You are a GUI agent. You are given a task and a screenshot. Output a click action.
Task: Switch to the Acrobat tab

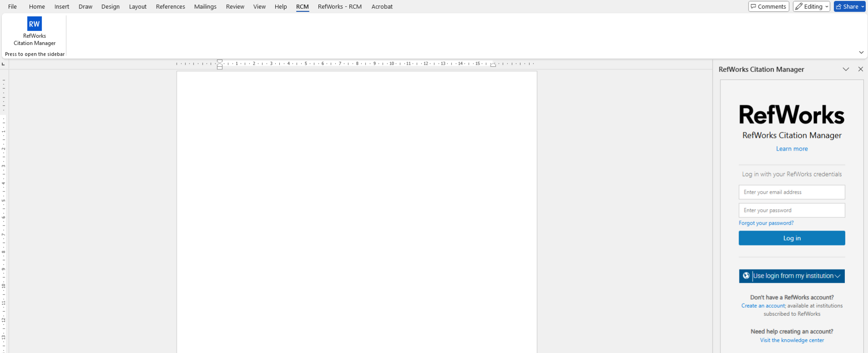click(x=382, y=6)
